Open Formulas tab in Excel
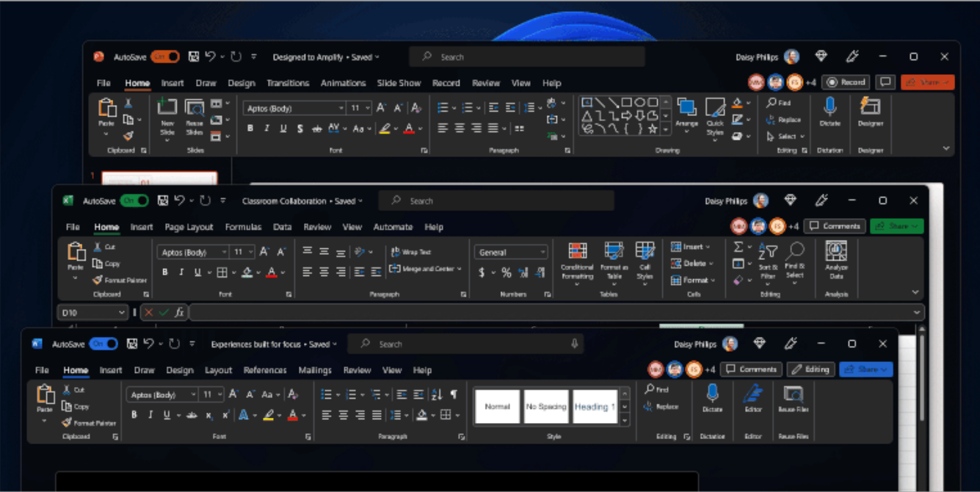Image resolution: width=980 pixels, height=492 pixels. [243, 227]
